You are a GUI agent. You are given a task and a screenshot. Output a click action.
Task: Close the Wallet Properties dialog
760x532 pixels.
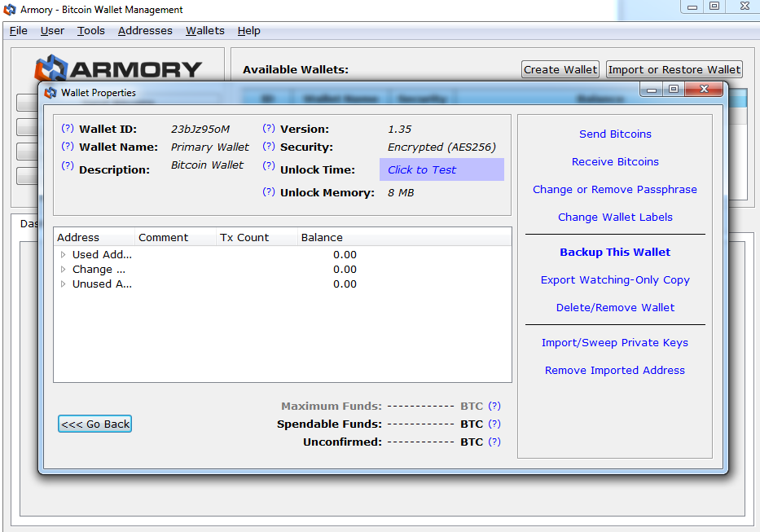705,89
